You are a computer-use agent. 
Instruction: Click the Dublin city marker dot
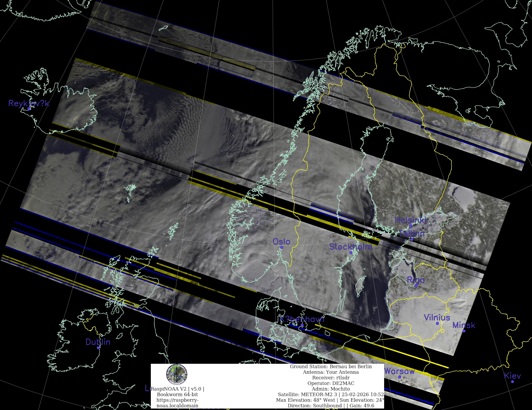coord(98,348)
